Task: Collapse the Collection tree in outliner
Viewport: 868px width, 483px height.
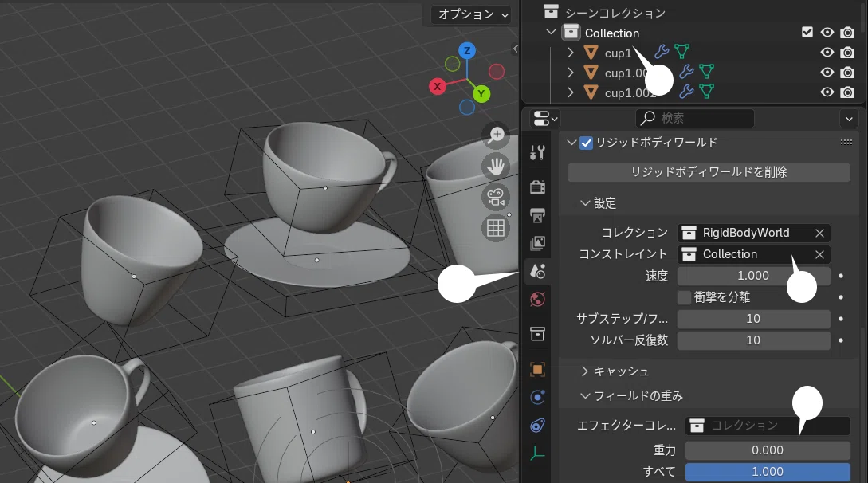Action: 551,32
